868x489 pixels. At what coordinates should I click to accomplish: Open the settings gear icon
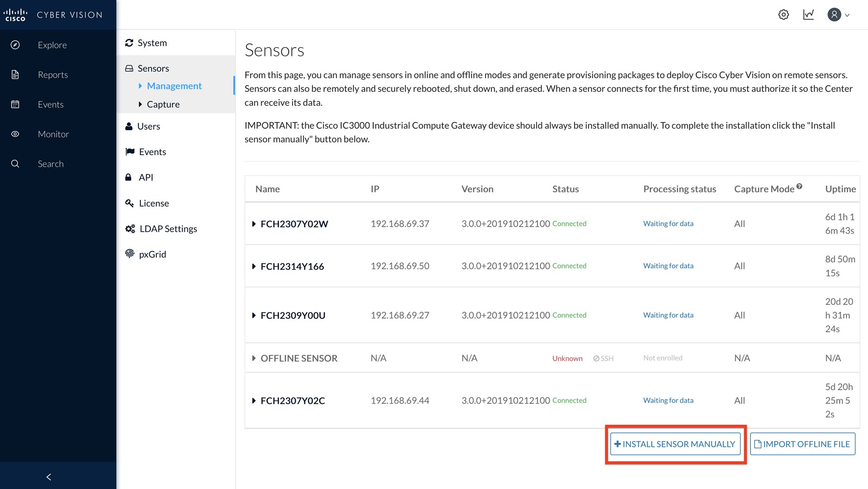tap(783, 14)
